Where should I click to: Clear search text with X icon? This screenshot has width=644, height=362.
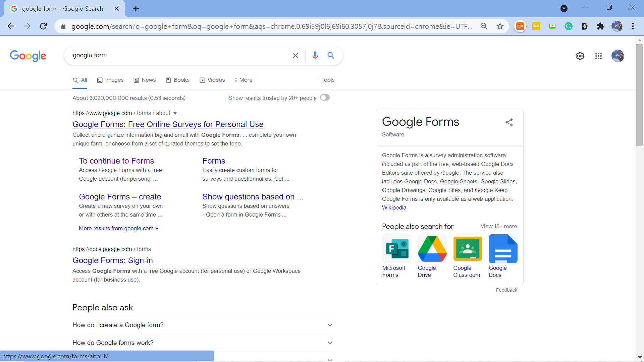pyautogui.click(x=295, y=55)
